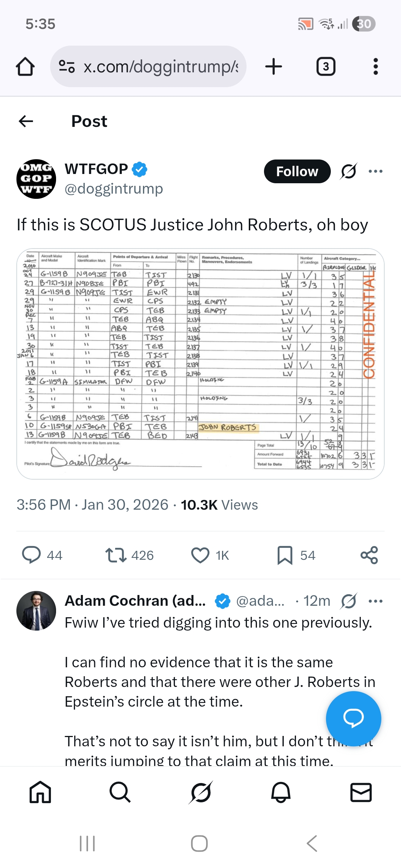
Task: Open @doggintrump profile link
Action: click(x=114, y=189)
